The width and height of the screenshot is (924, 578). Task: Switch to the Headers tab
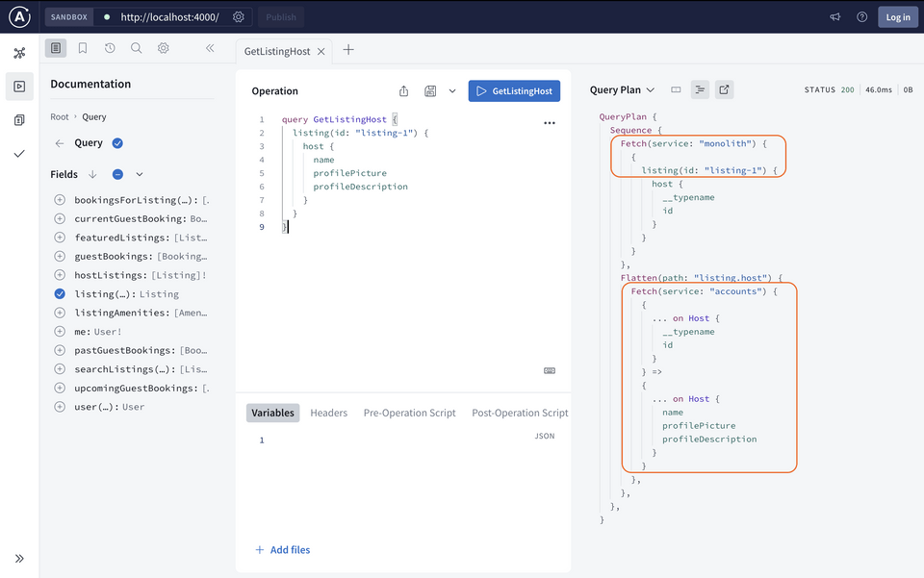pos(328,412)
